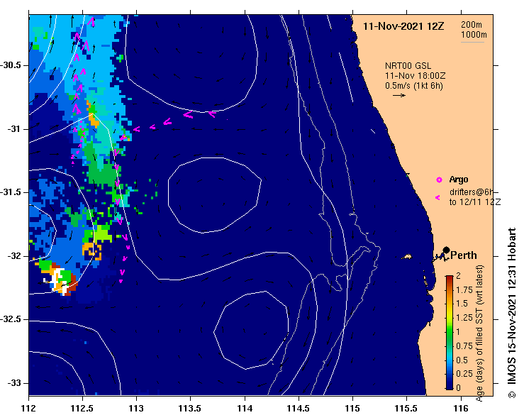Image resolution: width=524 pixels, height=420 pixels.
Task: Click the longitude axis label 114.5
Action: point(299,409)
